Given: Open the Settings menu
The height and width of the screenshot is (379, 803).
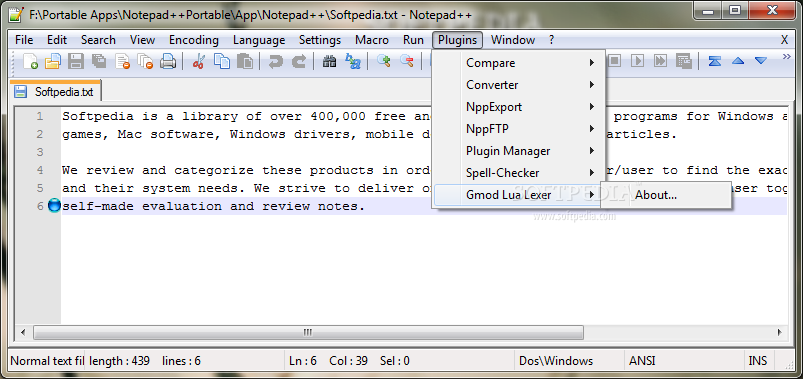Looking at the screenshot, I should 320,40.
